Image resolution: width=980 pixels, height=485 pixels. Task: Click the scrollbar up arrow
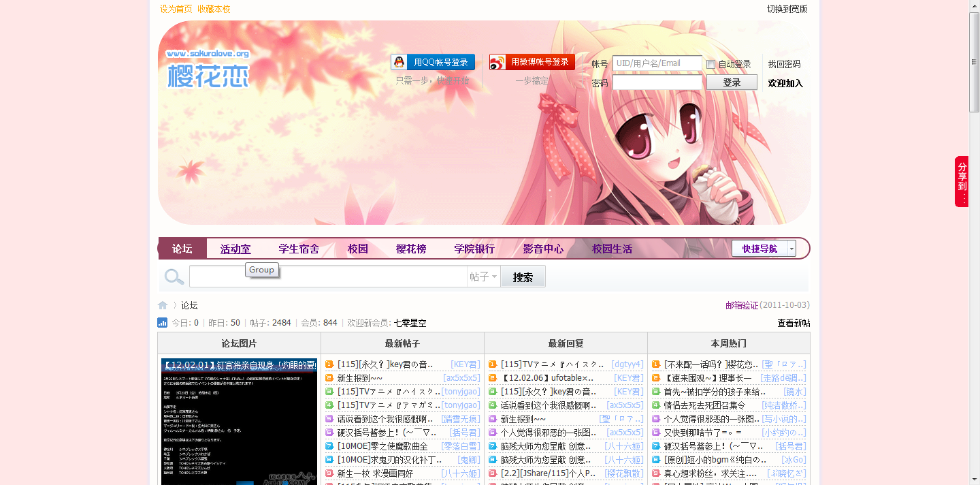975,5
